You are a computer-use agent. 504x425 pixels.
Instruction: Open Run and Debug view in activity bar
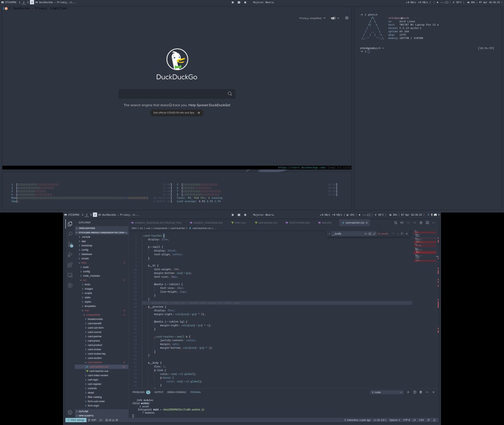70,255
